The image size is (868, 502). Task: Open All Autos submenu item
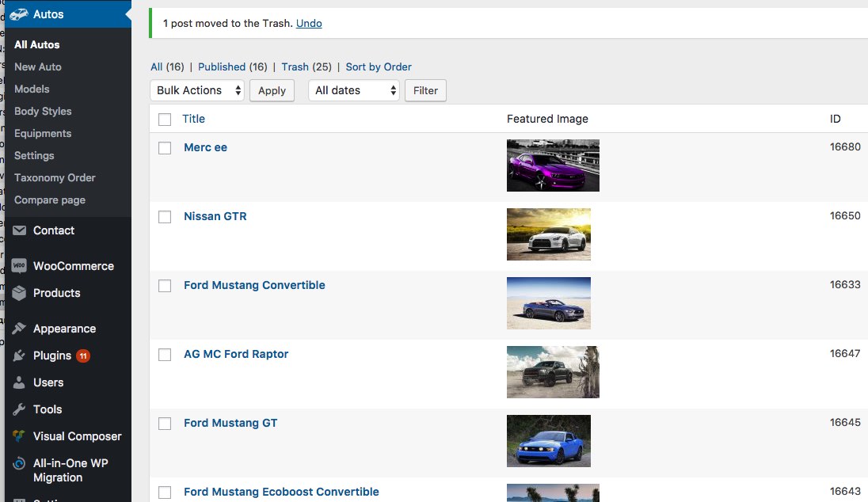pos(37,45)
